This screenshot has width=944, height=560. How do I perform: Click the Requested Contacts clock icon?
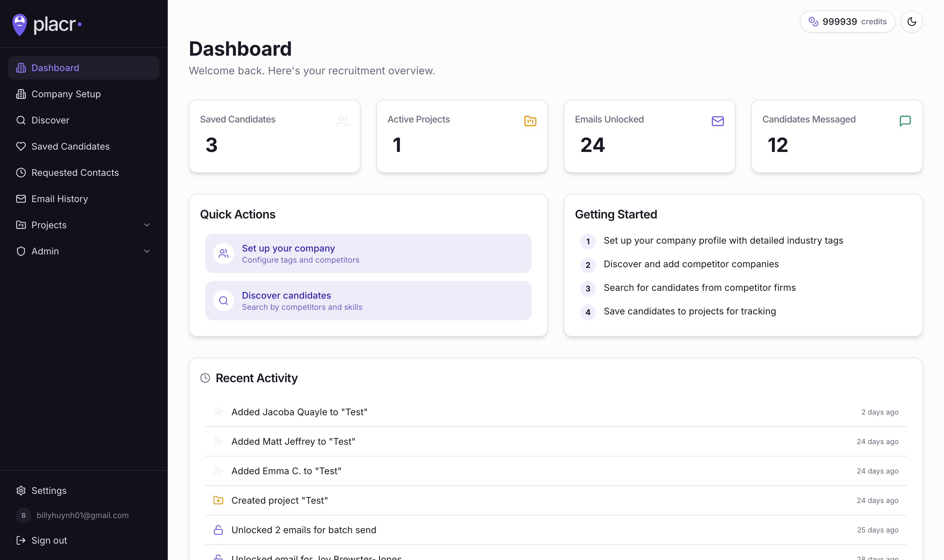21,173
